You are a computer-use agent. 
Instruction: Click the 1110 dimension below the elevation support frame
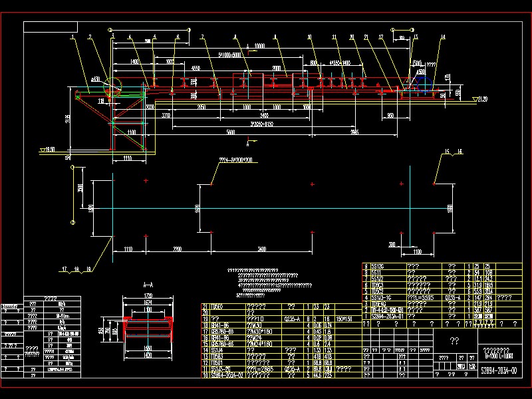click(x=128, y=158)
